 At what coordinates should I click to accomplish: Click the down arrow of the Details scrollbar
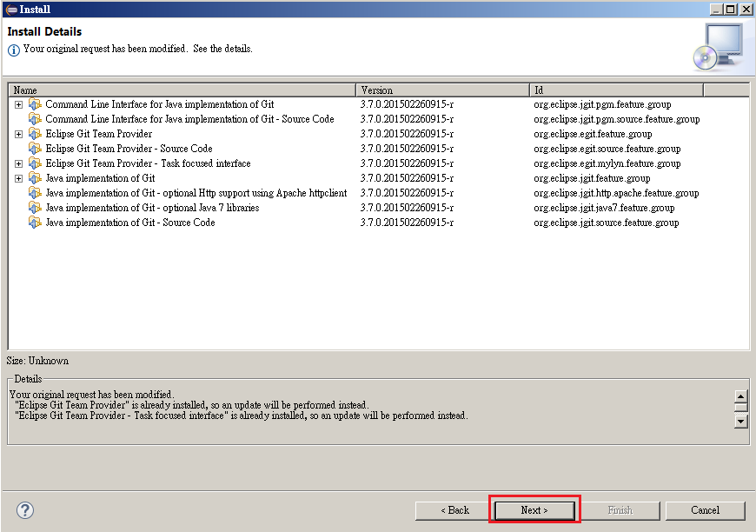click(x=741, y=421)
